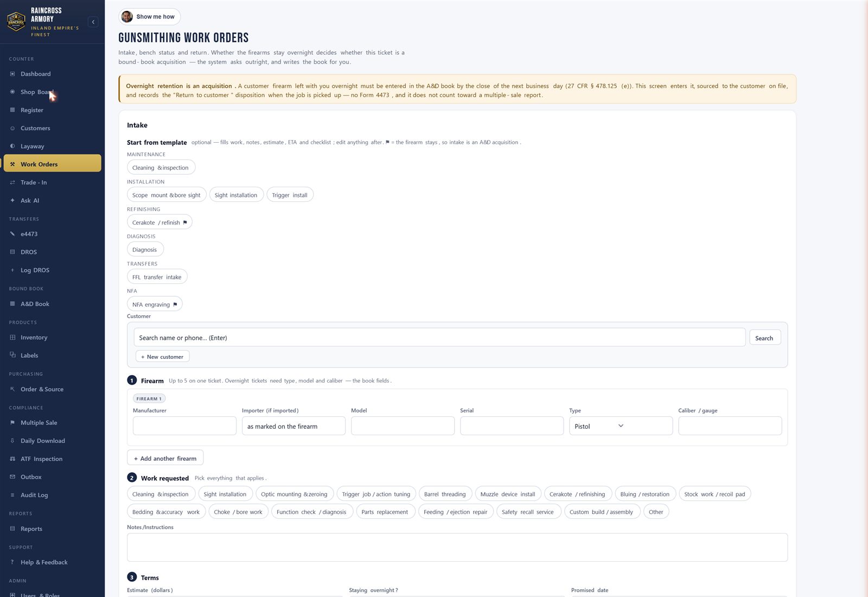The image size is (868, 597).
Task: Open ATF Inspection scales icon
Action: [x=12, y=459]
